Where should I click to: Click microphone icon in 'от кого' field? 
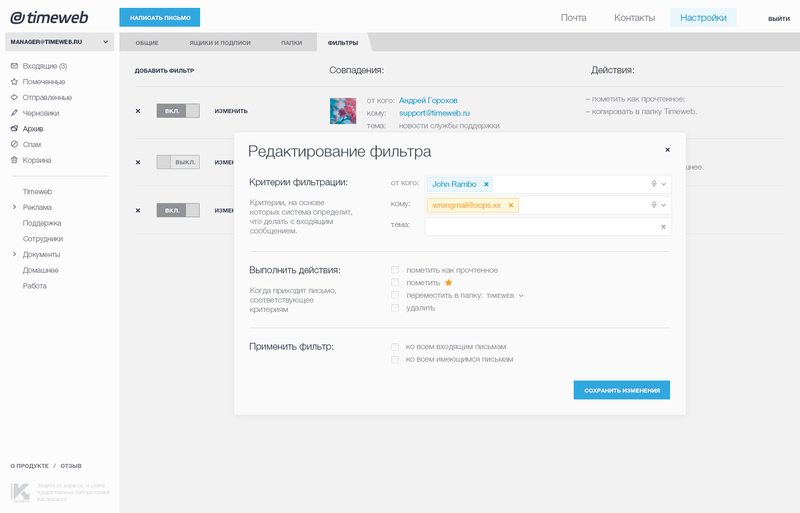(654, 184)
